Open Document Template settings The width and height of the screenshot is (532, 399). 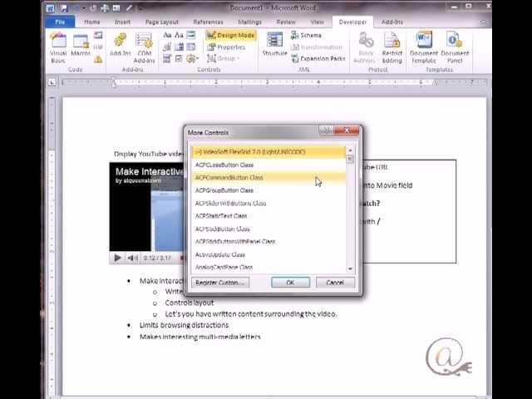click(424, 48)
